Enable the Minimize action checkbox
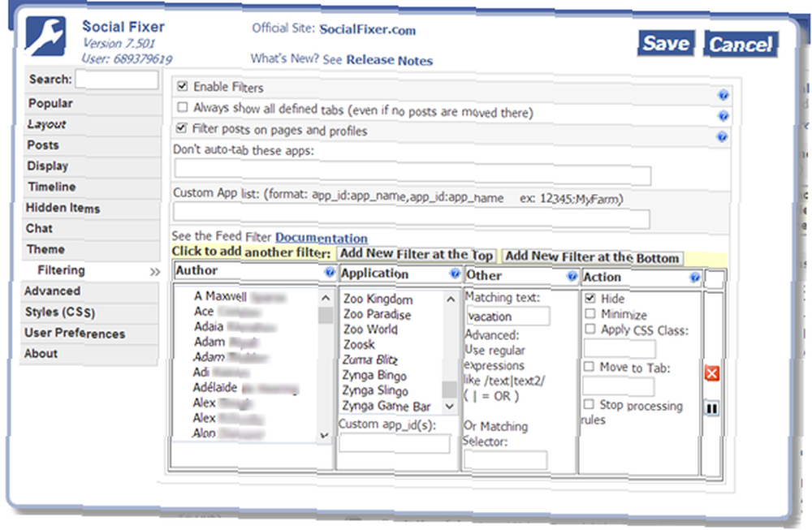 coord(590,313)
